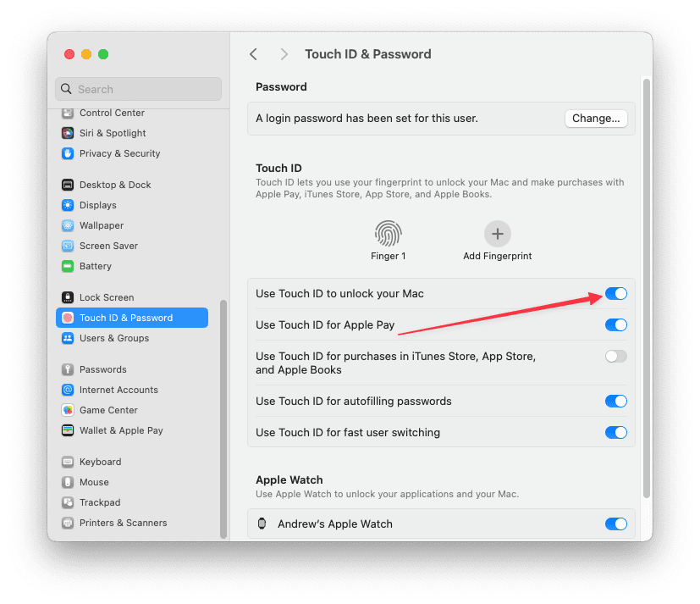Image resolution: width=700 pixels, height=604 pixels.
Task: Click the Siri & Spotlight icon
Action: coord(68,133)
